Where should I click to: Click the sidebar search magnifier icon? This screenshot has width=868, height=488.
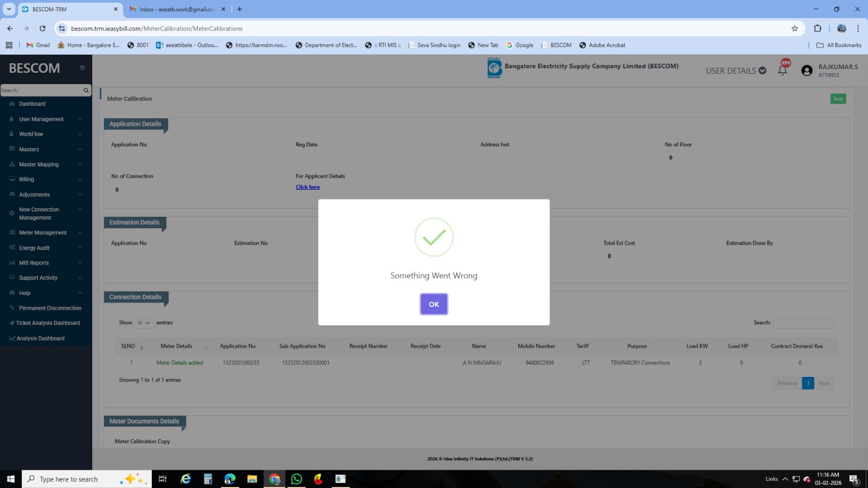point(86,91)
